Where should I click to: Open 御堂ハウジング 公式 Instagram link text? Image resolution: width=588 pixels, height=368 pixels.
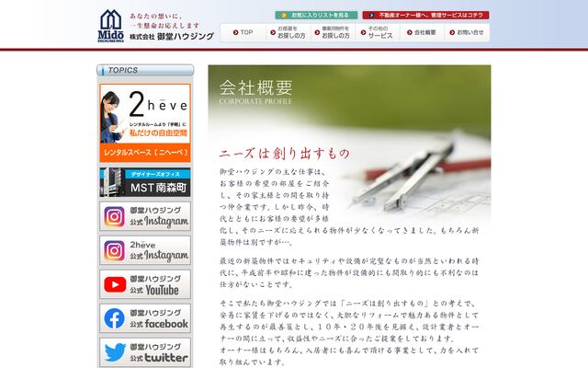(x=159, y=217)
